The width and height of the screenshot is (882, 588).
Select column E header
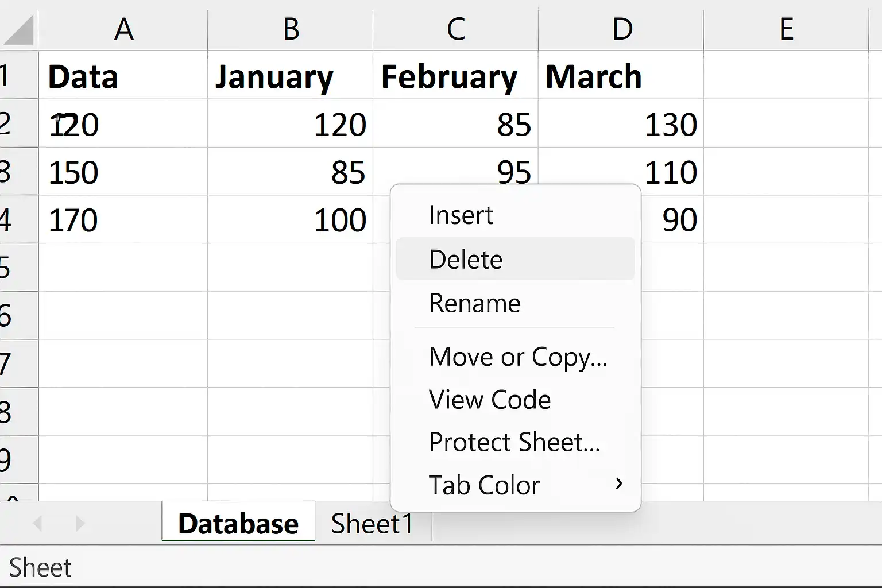pyautogui.click(x=786, y=29)
